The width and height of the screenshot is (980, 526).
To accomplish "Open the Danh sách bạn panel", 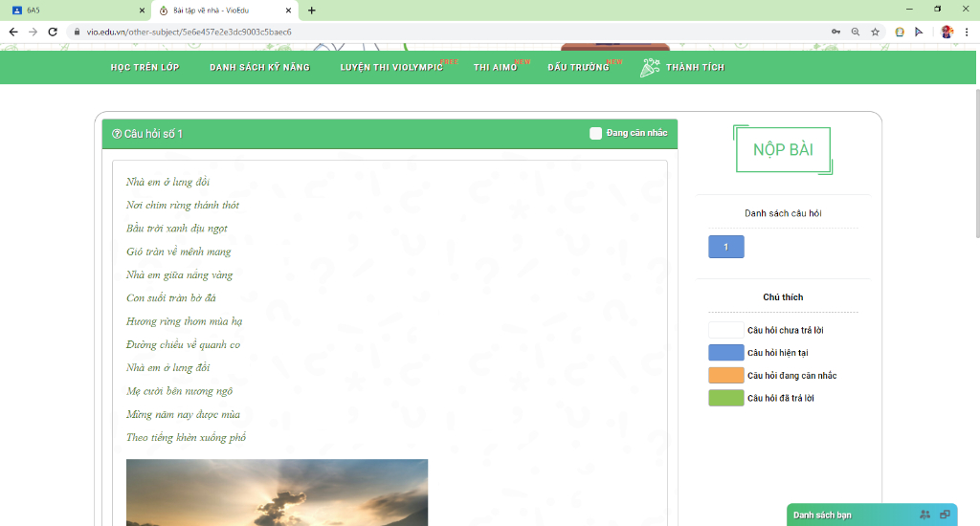I will click(x=872, y=515).
